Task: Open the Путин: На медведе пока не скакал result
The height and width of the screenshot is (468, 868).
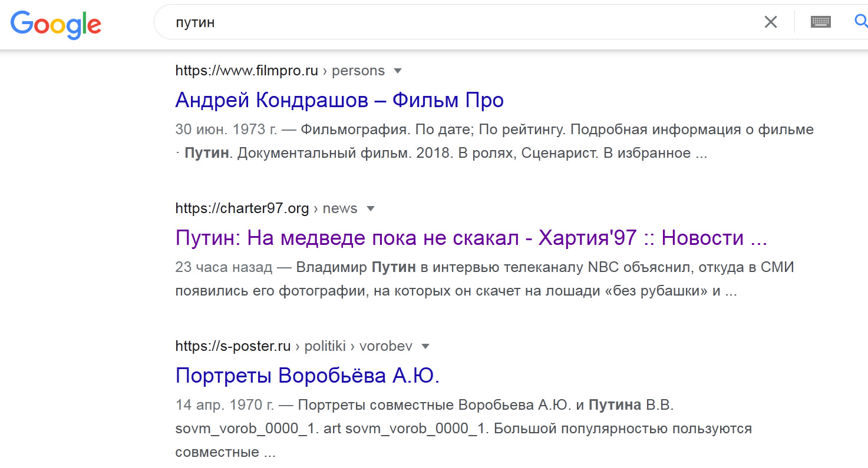Action: (471, 238)
